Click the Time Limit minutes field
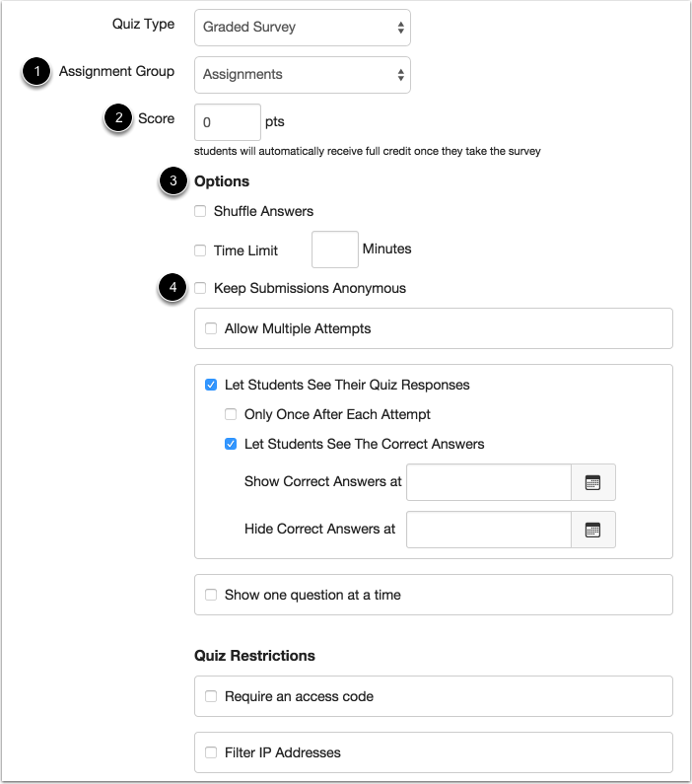The image size is (692, 784). (x=335, y=249)
